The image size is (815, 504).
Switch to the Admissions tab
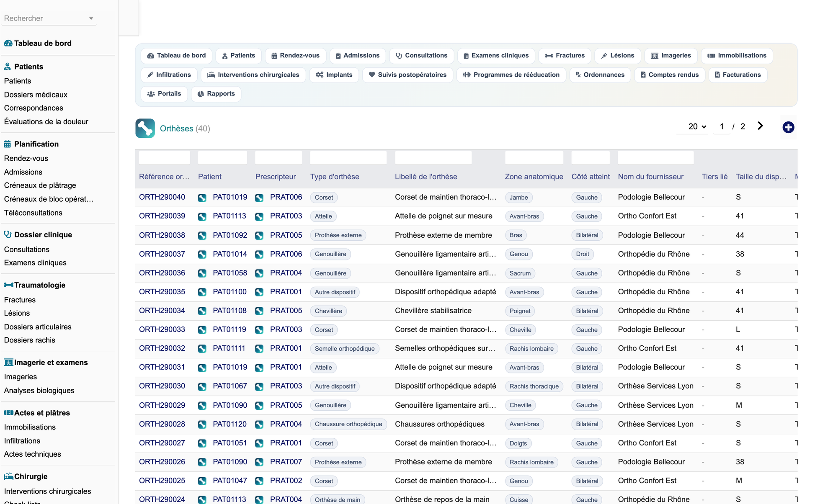tap(357, 56)
